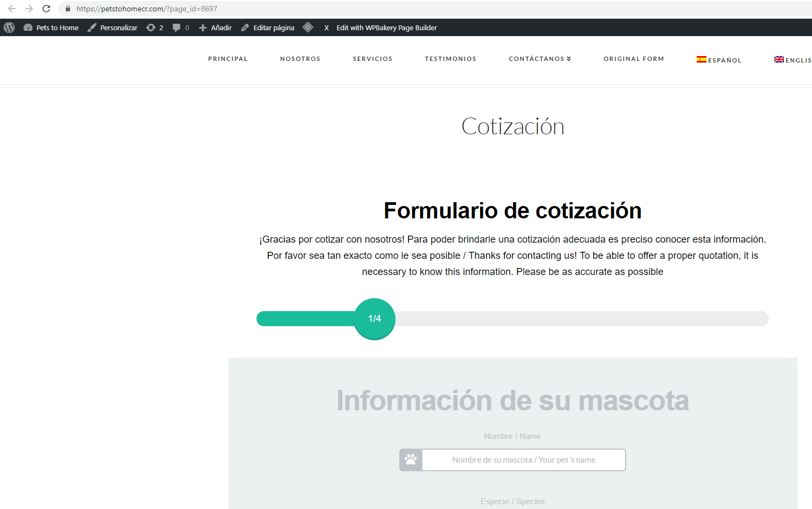Click Editar página in admin bar

coord(268,27)
